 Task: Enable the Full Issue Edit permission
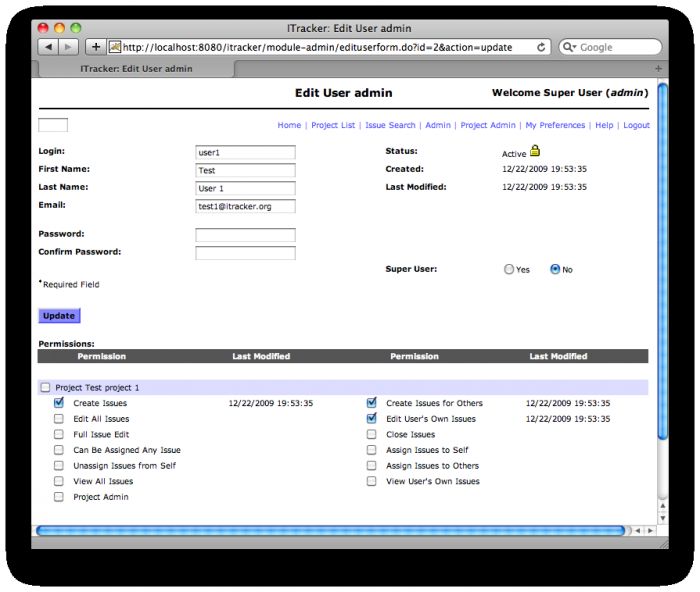[59, 434]
